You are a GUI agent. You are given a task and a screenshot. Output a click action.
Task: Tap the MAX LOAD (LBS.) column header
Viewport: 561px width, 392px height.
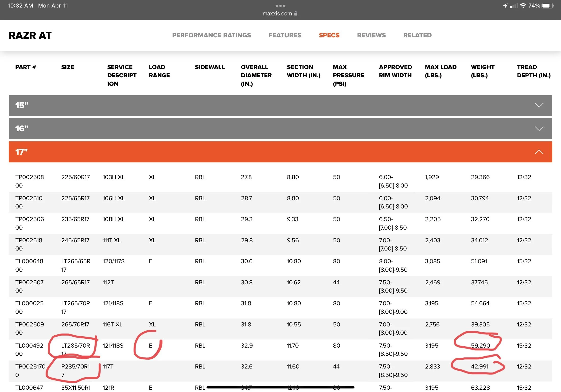pos(440,71)
